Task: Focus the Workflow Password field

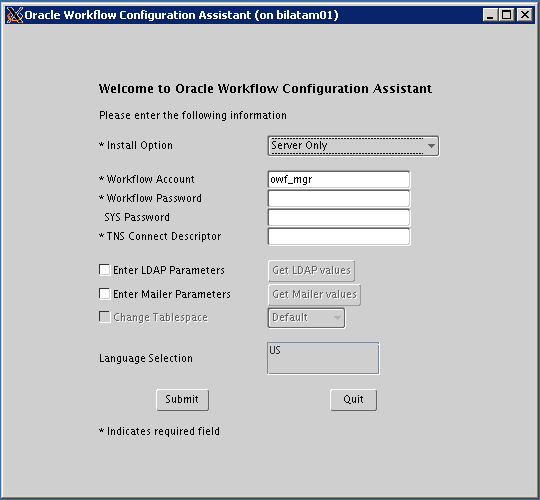Action: coord(339,198)
